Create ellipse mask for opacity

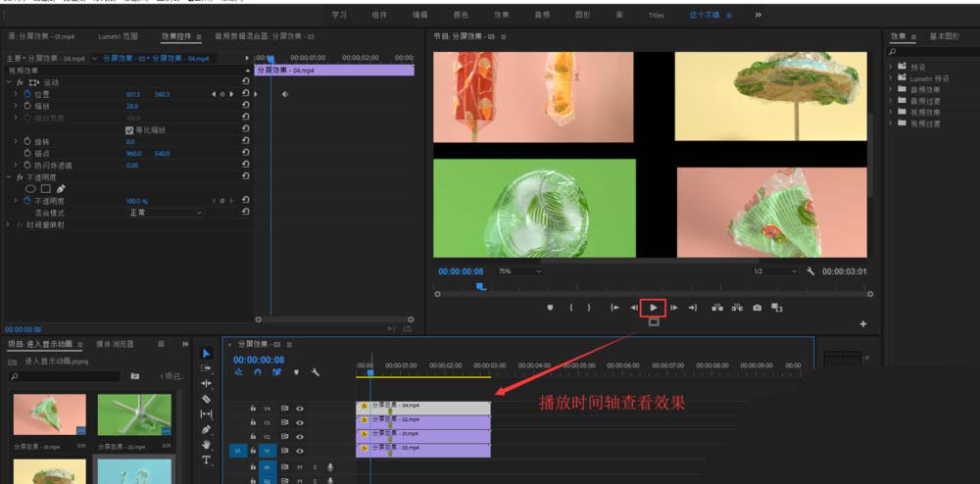pos(30,189)
